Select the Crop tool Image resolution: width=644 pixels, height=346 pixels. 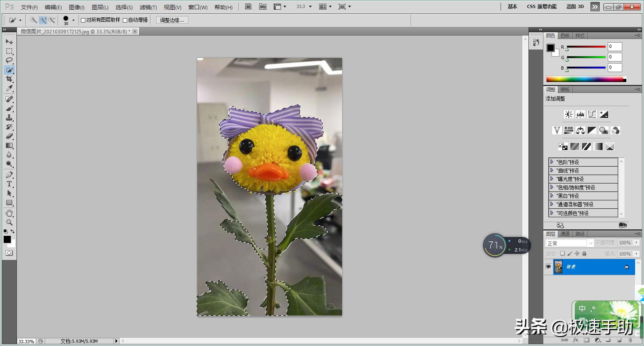click(x=9, y=79)
